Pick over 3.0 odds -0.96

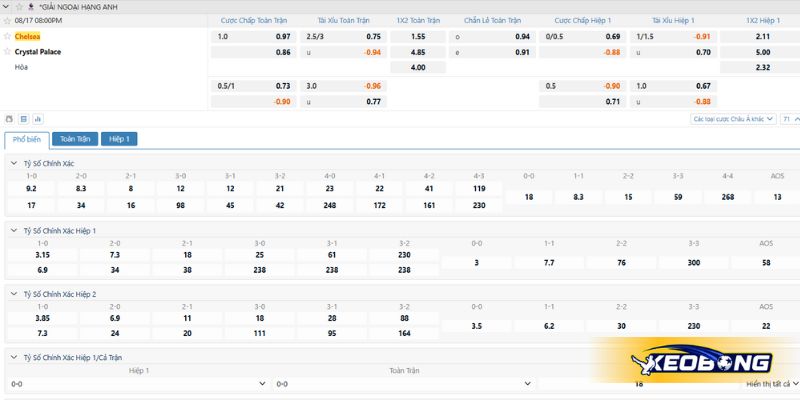pos(343,86)
